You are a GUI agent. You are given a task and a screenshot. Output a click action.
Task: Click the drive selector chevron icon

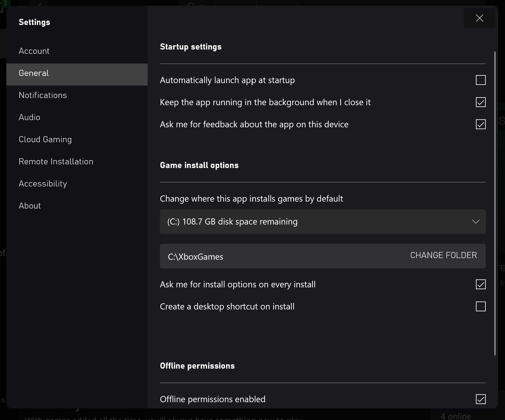476,222
